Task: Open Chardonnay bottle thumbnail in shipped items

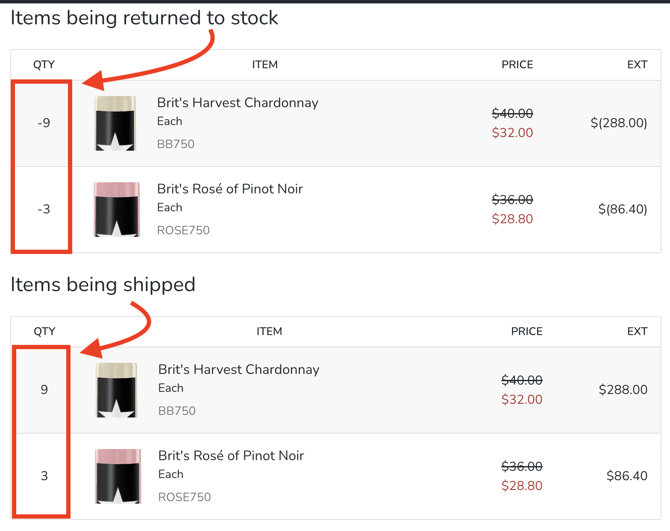Action: [117, 390]
